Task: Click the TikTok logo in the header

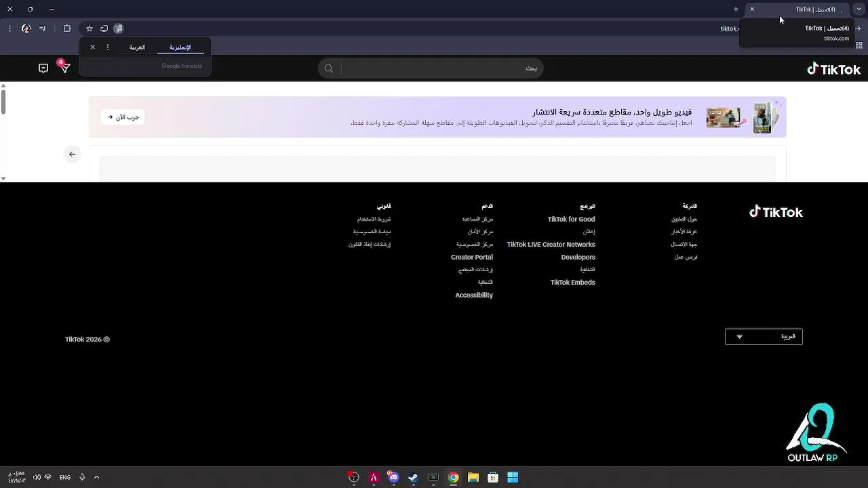Action: click(833, 69)
